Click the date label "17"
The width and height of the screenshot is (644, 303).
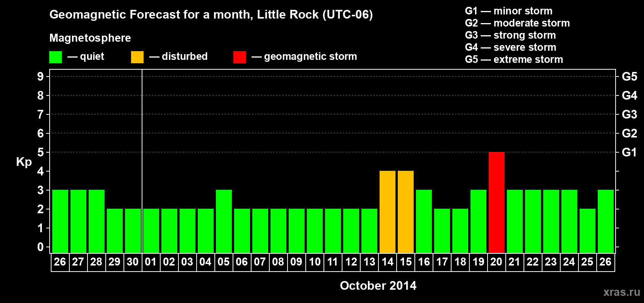tap(442, 262)
